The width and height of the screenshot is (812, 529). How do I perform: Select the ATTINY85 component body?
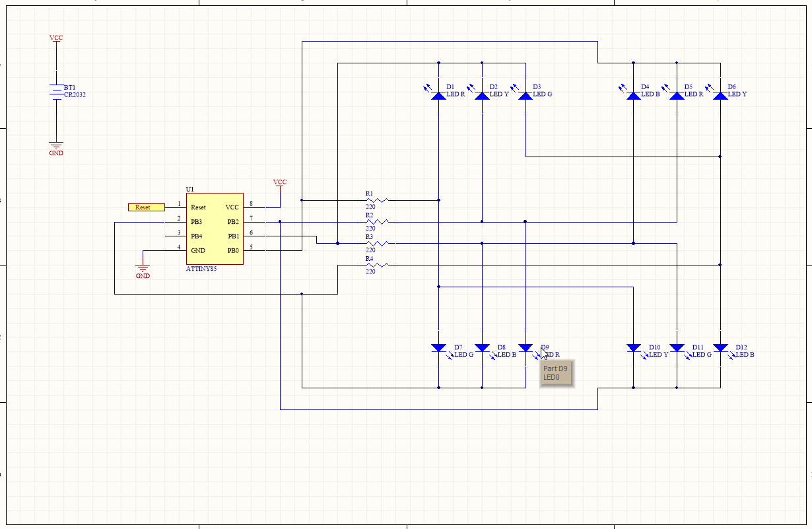coord(214,228)
